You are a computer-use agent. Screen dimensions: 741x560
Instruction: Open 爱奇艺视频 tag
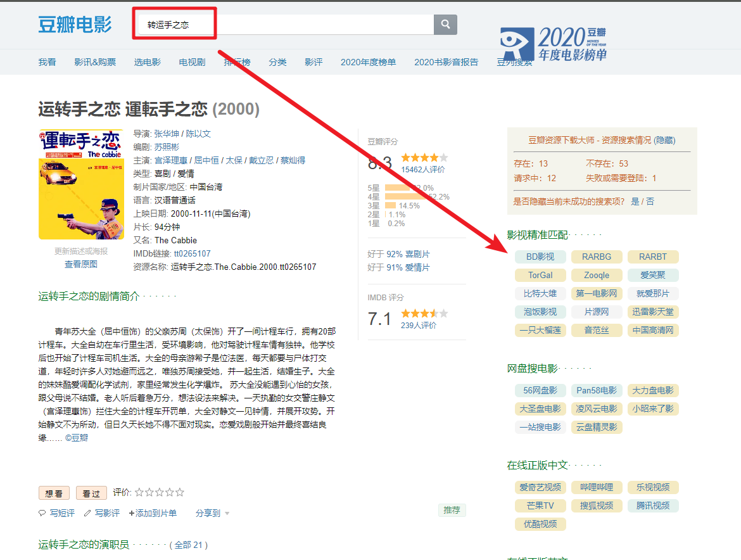click(540, 487)
